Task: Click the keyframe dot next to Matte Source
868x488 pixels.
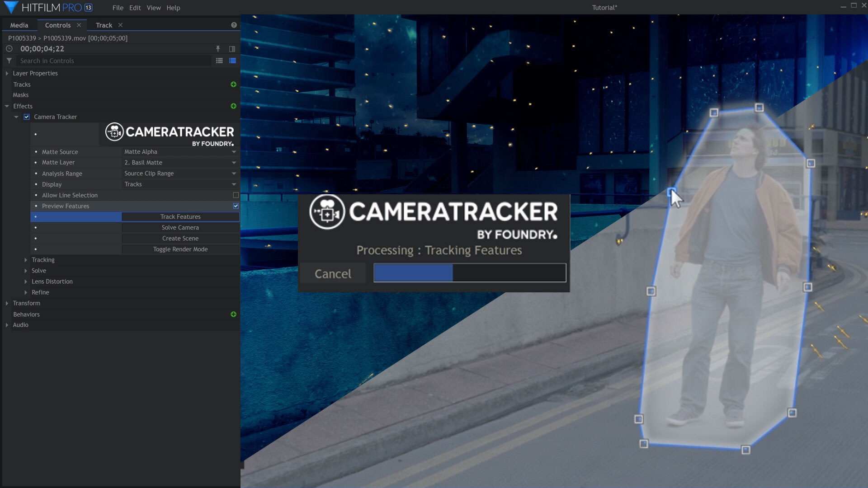Action: pos(36,152)
